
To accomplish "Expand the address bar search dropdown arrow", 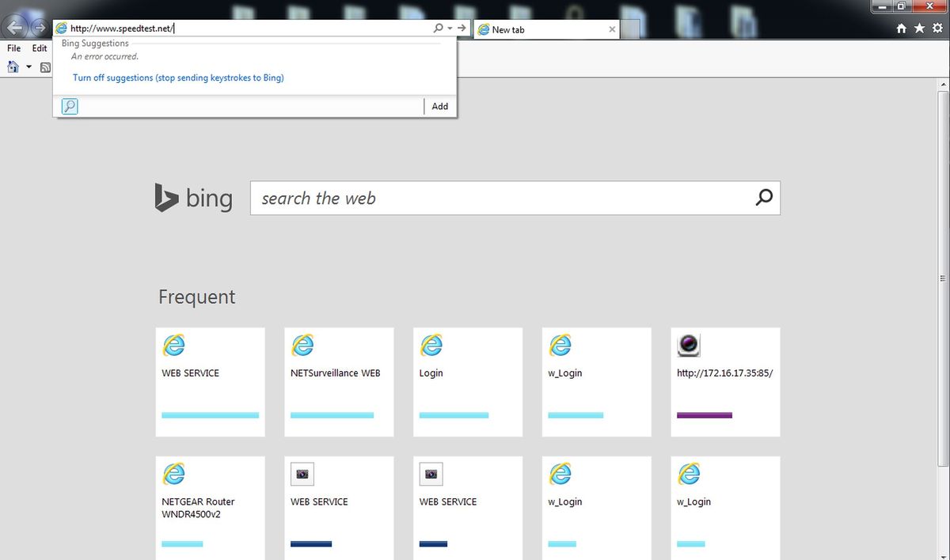I will pyautogui.click(x=450, y=28).
